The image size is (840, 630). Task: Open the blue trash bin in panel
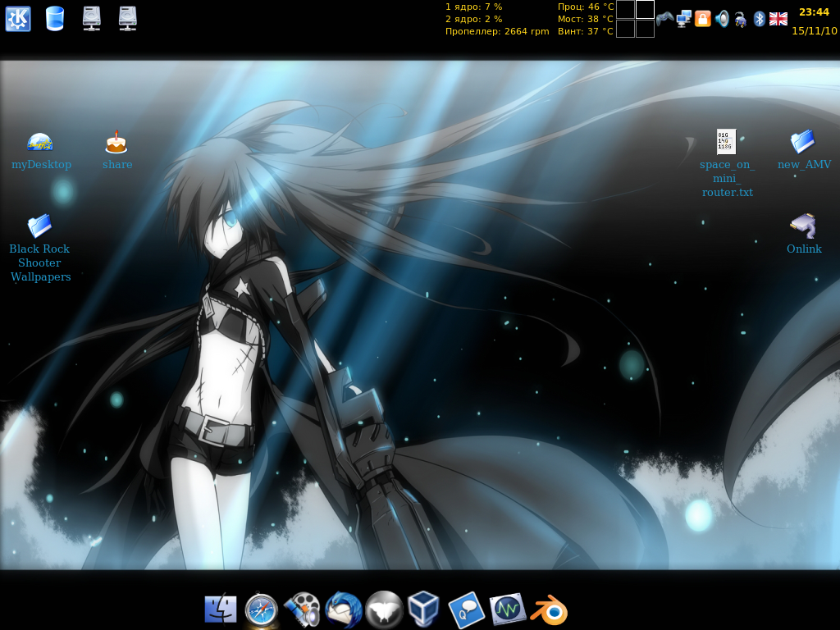click(x=55, y=19)
